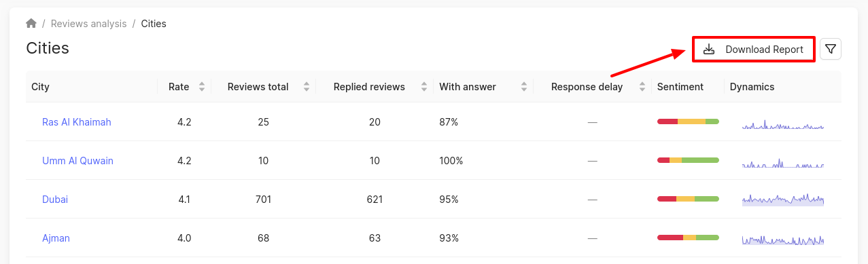Sort by Reviews total column arrows
868x264 pixels.
(x=307, y=87)
